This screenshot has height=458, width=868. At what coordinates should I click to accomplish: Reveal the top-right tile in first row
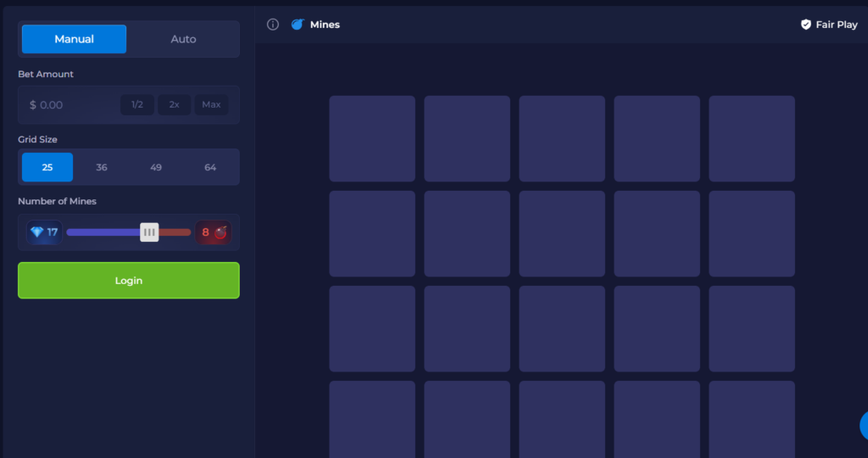(x=752, y=138)
